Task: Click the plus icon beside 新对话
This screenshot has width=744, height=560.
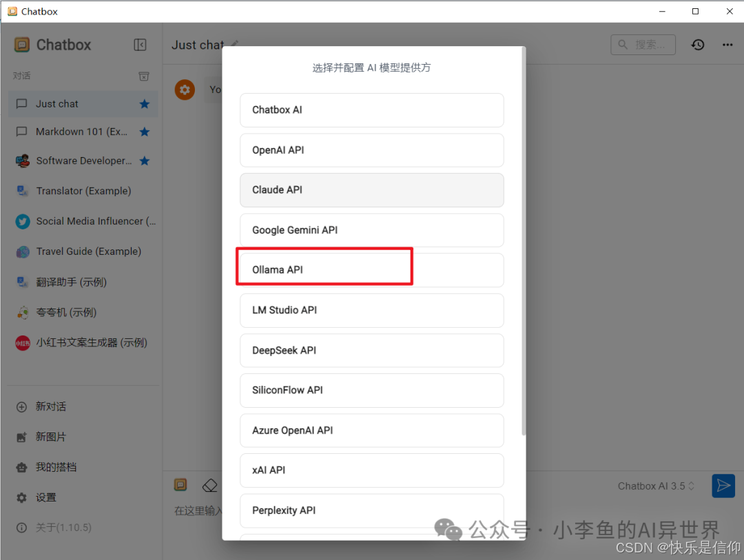Action: pos(22,406)
